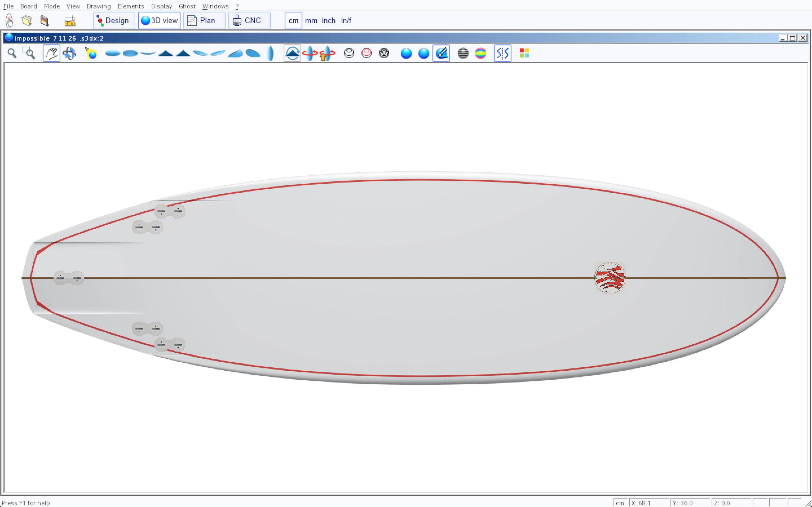Switch units to inch
This screenshot has height=507, width=812.
pos(328,21)
